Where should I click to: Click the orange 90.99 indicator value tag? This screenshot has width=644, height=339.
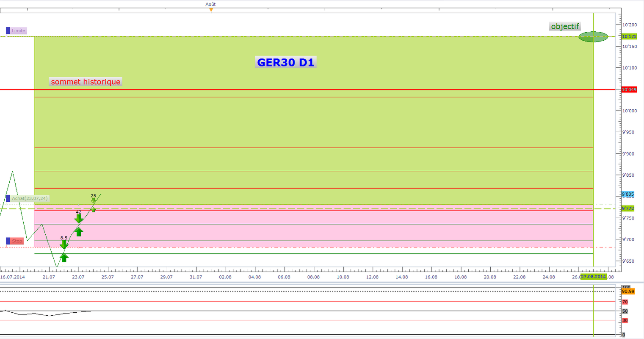pyautogui.click(x=628, y=292)
